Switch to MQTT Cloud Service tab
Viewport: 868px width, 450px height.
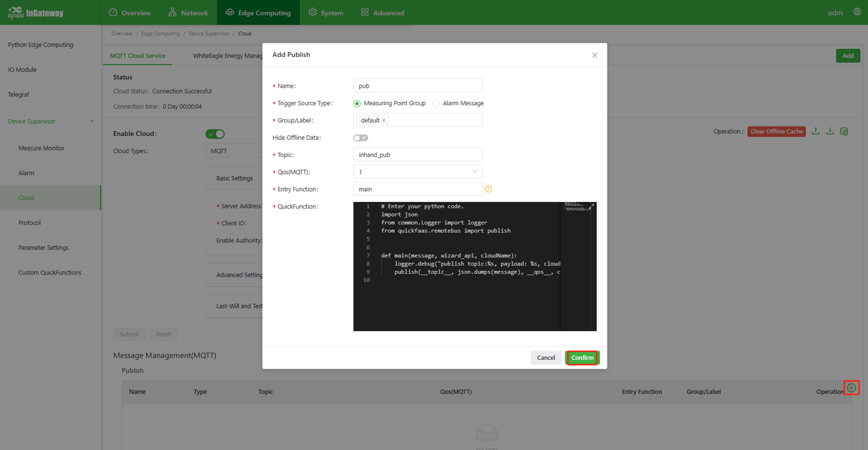pyautogui.click(x=138, y=56)
